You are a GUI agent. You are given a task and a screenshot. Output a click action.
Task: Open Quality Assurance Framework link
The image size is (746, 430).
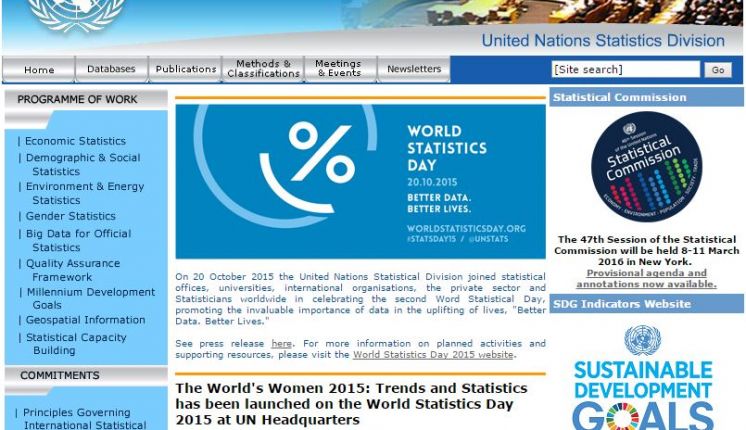(73, 270)
